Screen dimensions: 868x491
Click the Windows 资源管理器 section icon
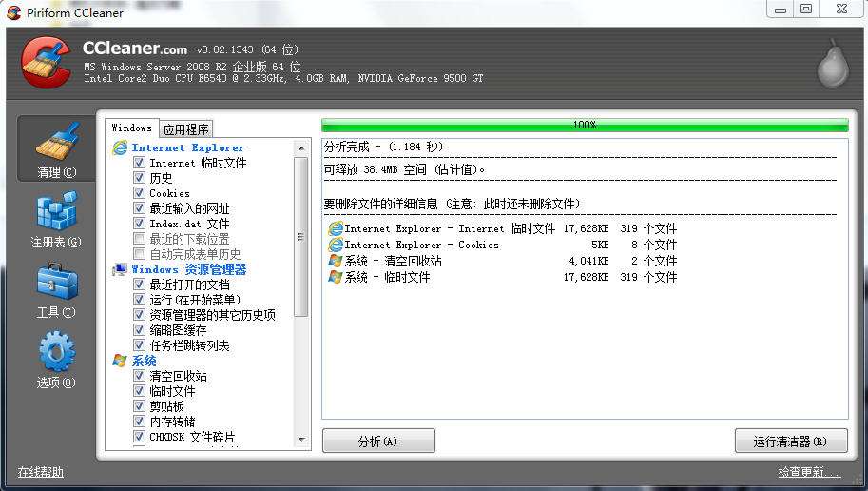pyautogui.click(x=120, y=269)
